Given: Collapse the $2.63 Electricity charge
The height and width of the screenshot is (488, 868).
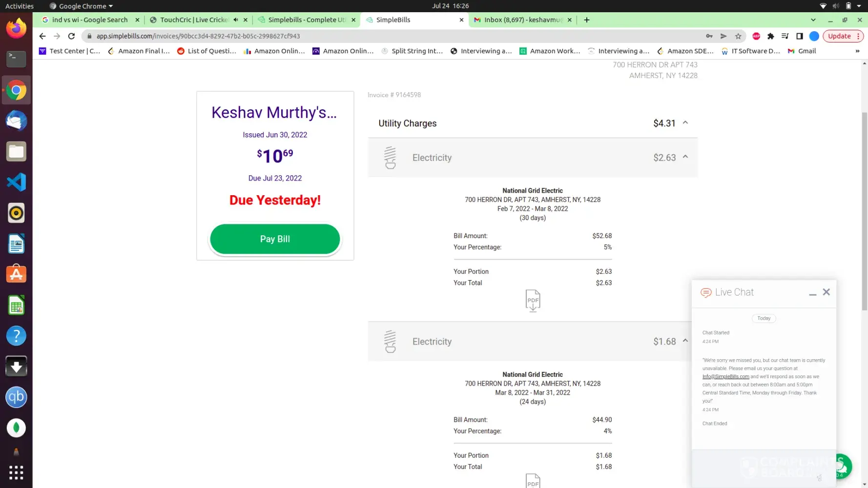Looking at the screenshot, I should tap(685, 157).
